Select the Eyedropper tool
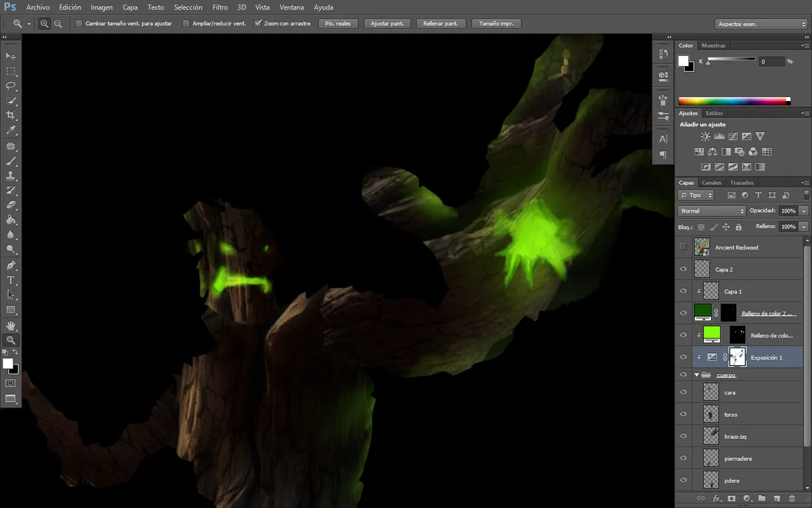The image size is (812, 508). (11, 130)
